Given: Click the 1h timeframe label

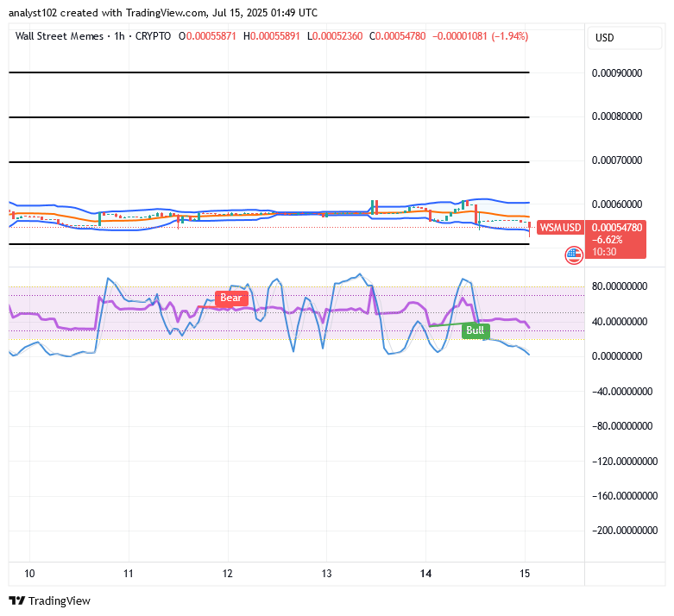Looking at the screenshot, I should [x=119, y=36].
